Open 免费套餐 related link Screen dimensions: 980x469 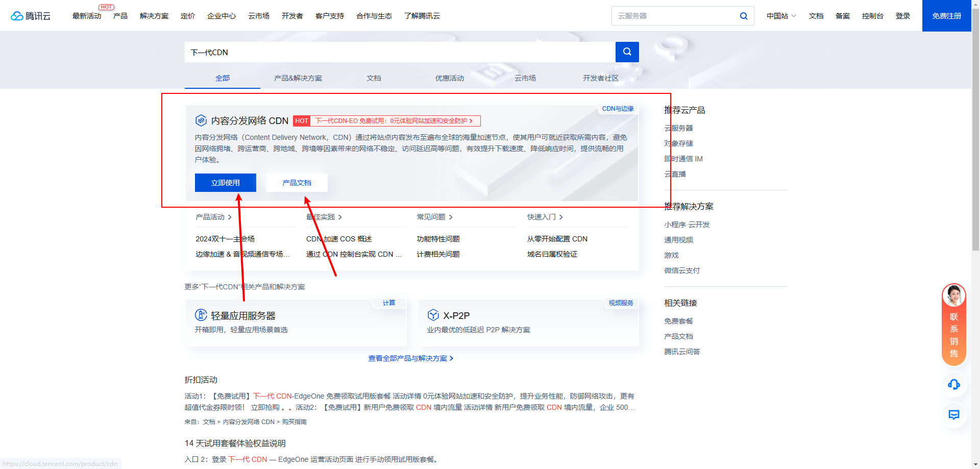coord(679,321)
